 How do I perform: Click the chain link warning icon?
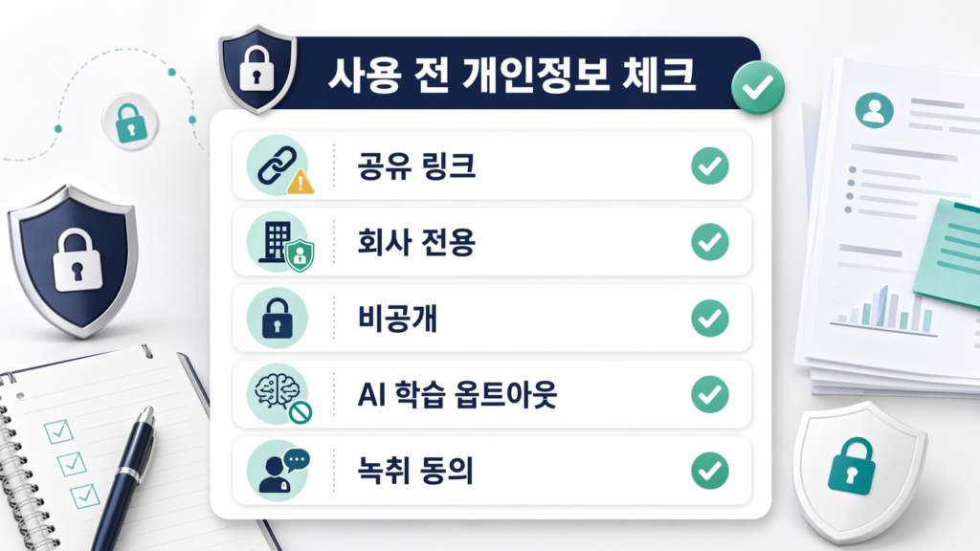tap(278, 165)
